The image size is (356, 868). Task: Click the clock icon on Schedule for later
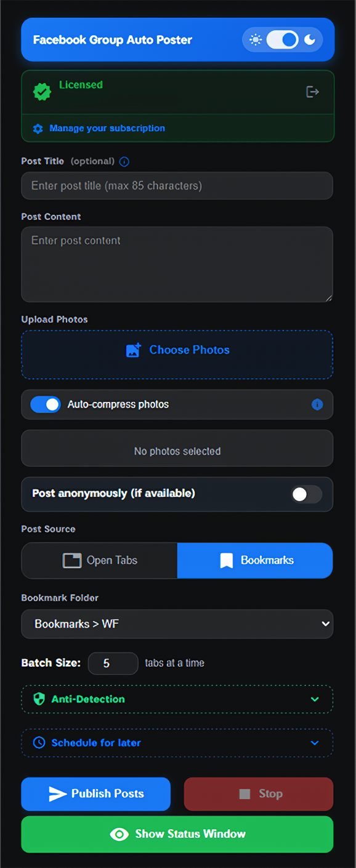click(39, 742)
